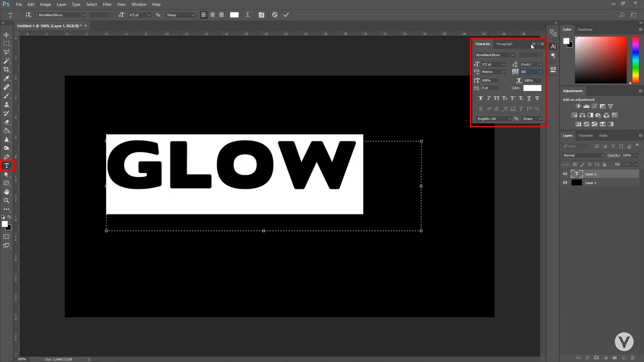
Task: Select the Magic Wand tool
Action: pyautogui.click(x=7, y=61)
